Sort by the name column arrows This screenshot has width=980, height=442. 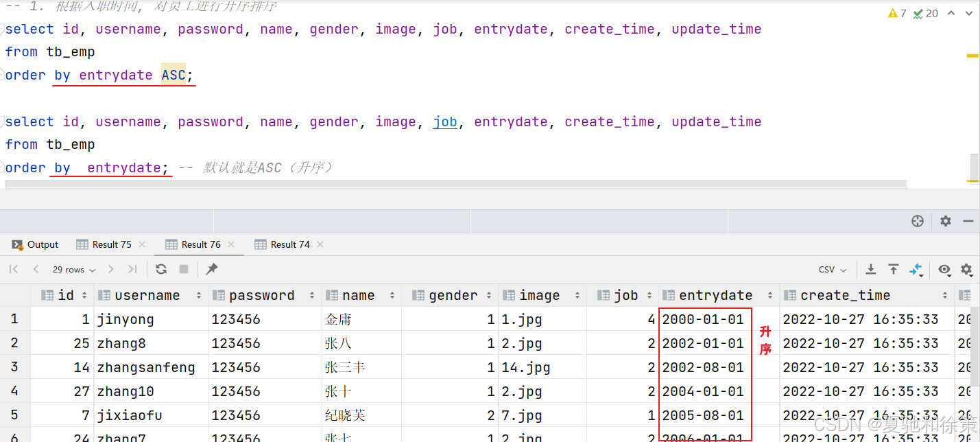pyautogui.click(x=392, y=295)
